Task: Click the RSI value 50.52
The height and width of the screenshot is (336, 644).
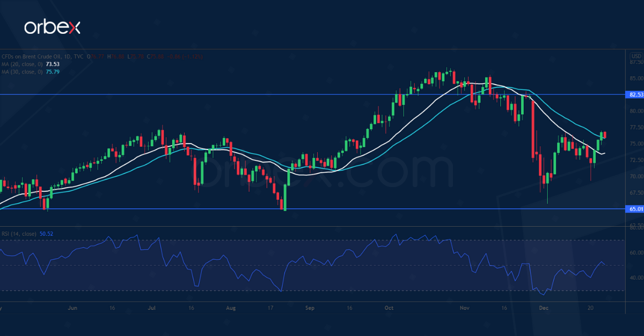Action: point(46,234)
